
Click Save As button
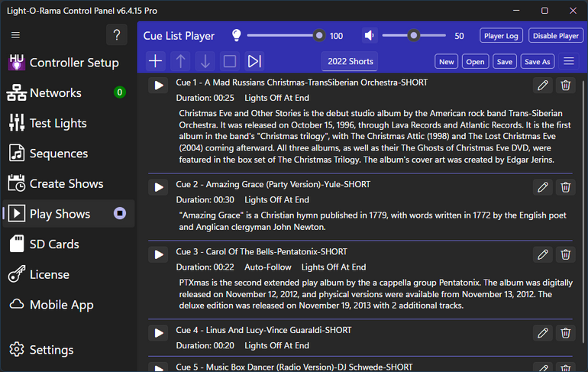tap(537, 62)
